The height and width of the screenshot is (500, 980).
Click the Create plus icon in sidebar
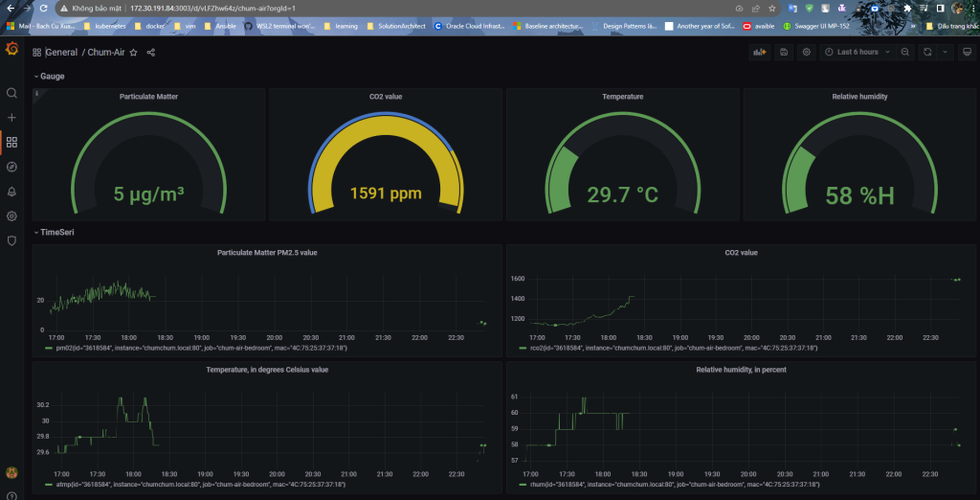[11, 118]
